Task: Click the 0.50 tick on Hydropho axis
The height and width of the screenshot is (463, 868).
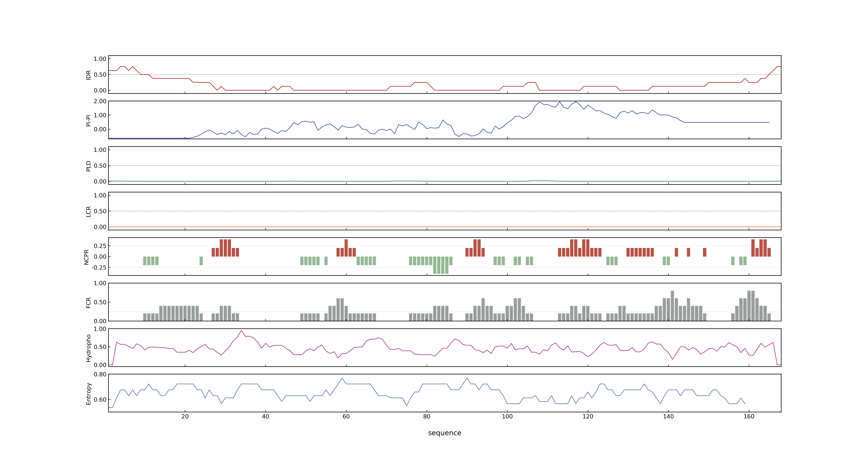Action: (x=100, y=347)
